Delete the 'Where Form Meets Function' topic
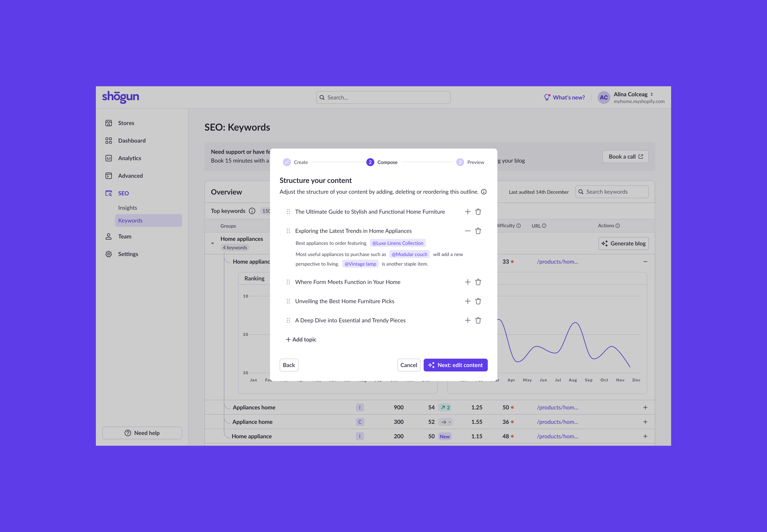The width and height of the screenshot is (767, 532). pyautogui.click(x=478, y=282)
